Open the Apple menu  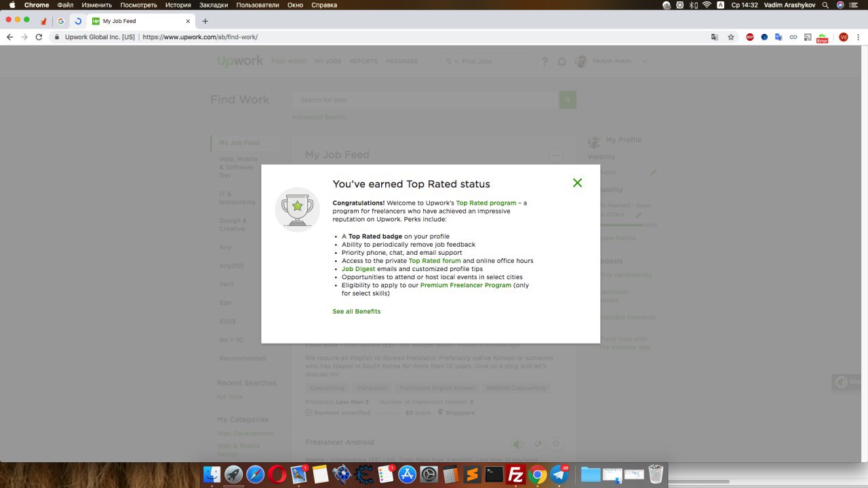pyautogui.click(x=12, y=5)
